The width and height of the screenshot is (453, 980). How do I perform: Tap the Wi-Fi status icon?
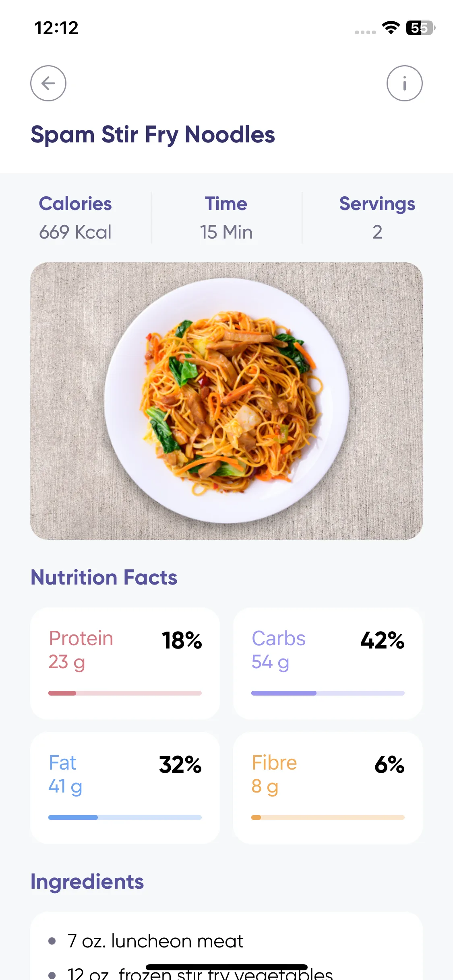(391, 28)
